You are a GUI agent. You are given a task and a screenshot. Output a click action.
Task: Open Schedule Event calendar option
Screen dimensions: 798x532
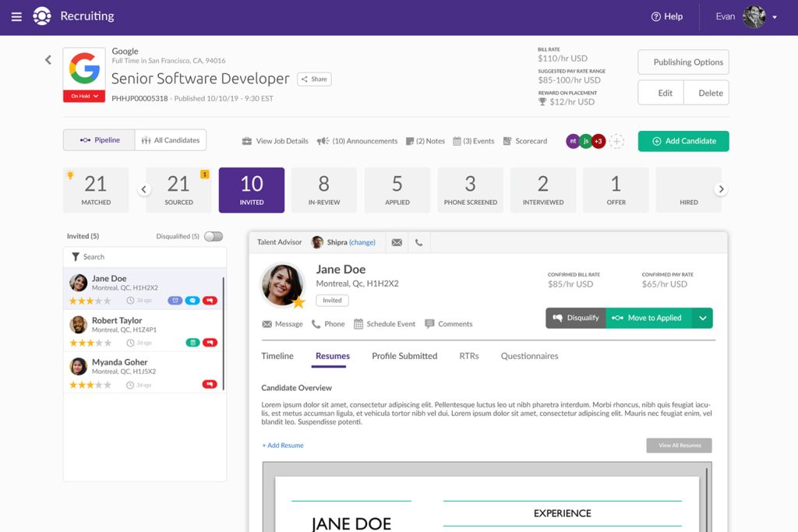[384, 324]
